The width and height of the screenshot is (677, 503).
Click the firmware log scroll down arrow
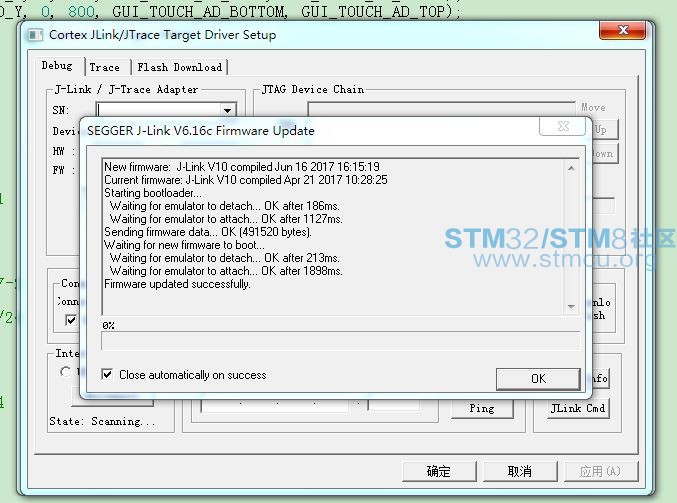click(x=571, y=307)
